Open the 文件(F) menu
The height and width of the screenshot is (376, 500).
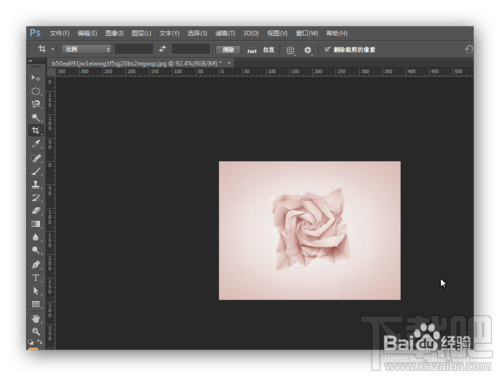click(60, 33)
